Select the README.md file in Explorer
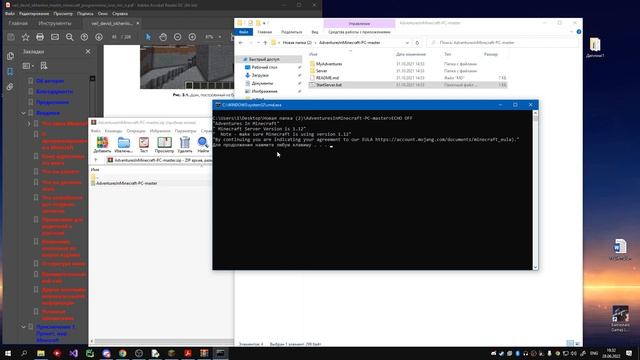This screenshot has width=640, height=360. (x=327, y=78)
